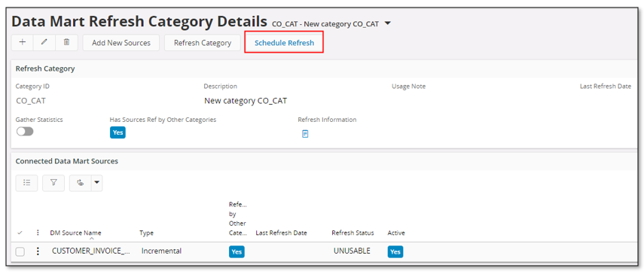Viewport: 644px width, 274px height.
Task: Click the Add New Sources button
Action: click(121, 43)
